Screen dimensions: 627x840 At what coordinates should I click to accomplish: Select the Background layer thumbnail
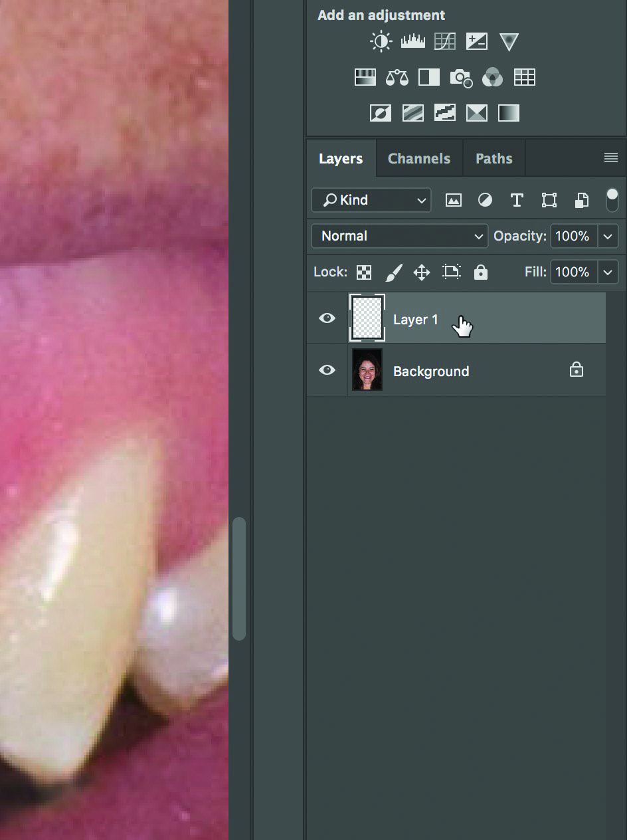[367, 370]
